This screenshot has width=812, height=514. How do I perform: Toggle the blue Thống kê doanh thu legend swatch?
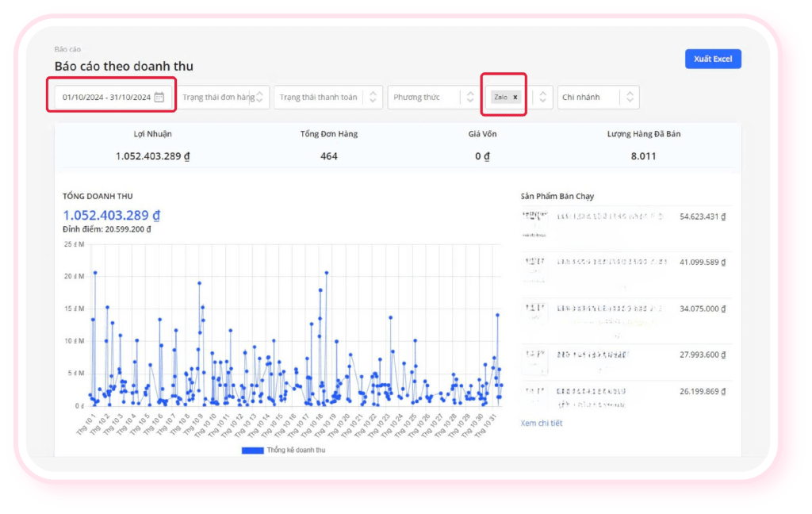(x=252, y=451)
